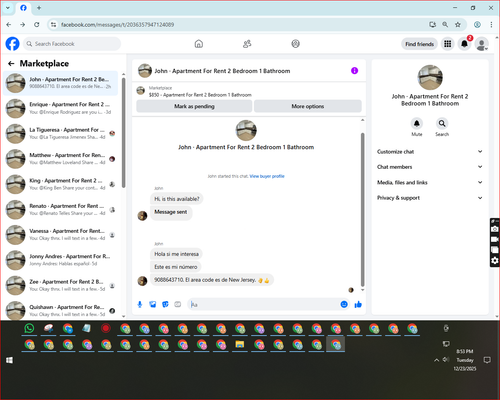Click Find friends button
The height and width of the screenshot is (400, 500).
click(x=419, y=44)
